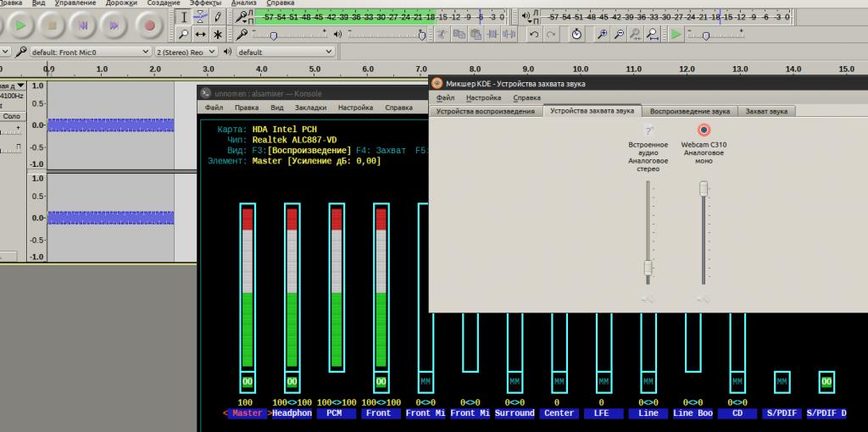Open Настройка menu in KDE Mixer window
Viewport: 868px width, 432px height.
point(483,98)
